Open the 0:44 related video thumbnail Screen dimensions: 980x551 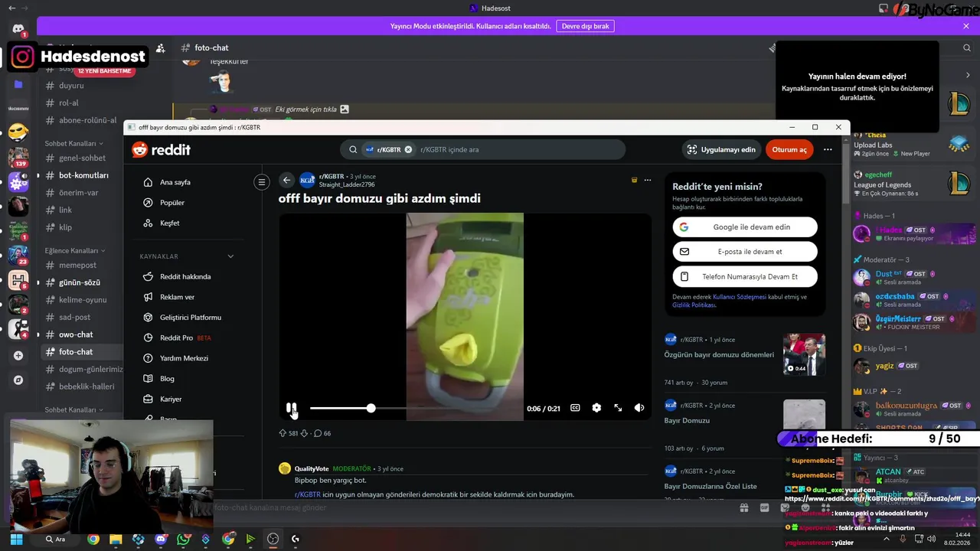[804, 354]
